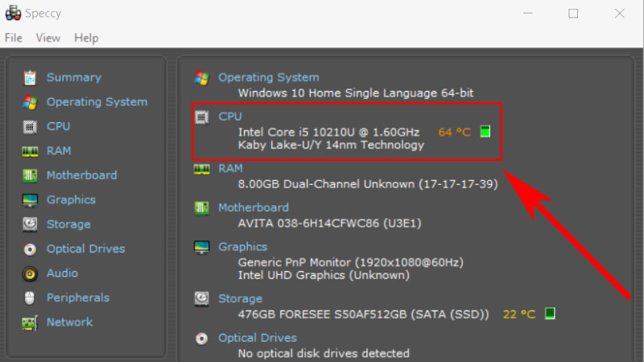Click the text AVITA 038-6H14CFWC86 (U3E1)

pos(329,224)
